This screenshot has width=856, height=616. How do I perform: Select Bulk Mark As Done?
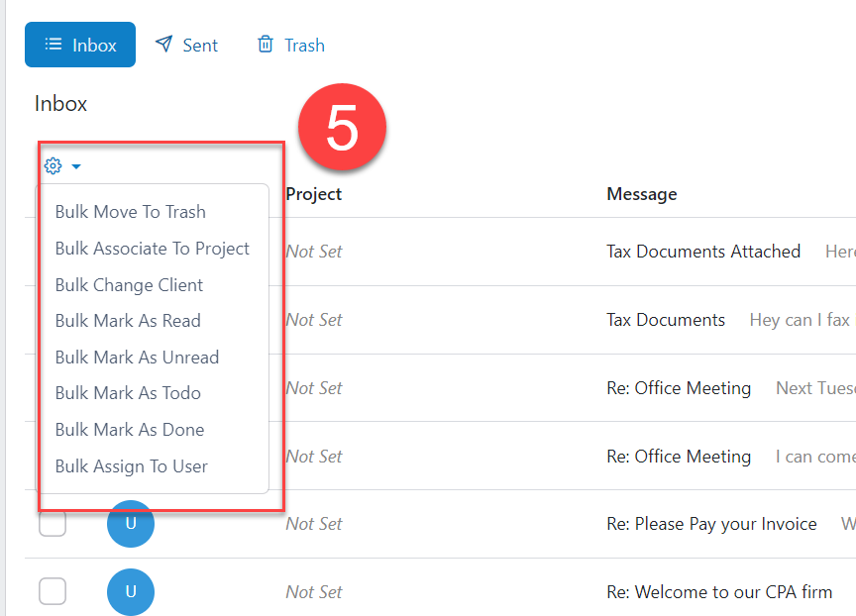(129, 429)
